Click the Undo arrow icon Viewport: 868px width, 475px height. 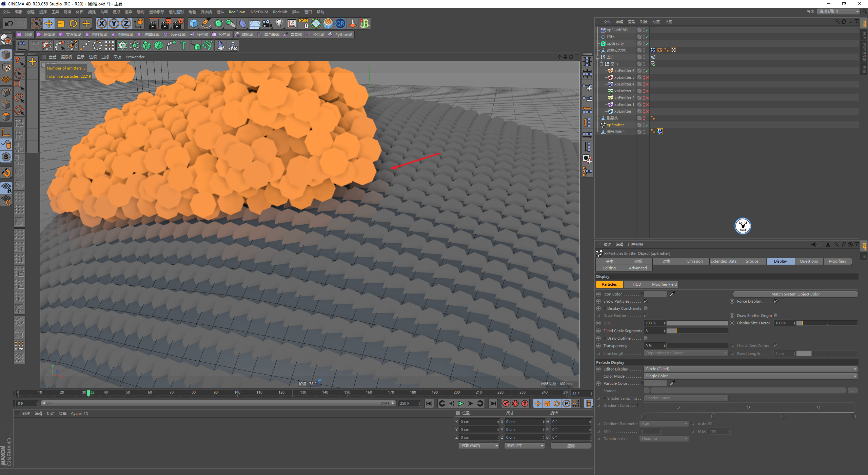coord(9,23)
